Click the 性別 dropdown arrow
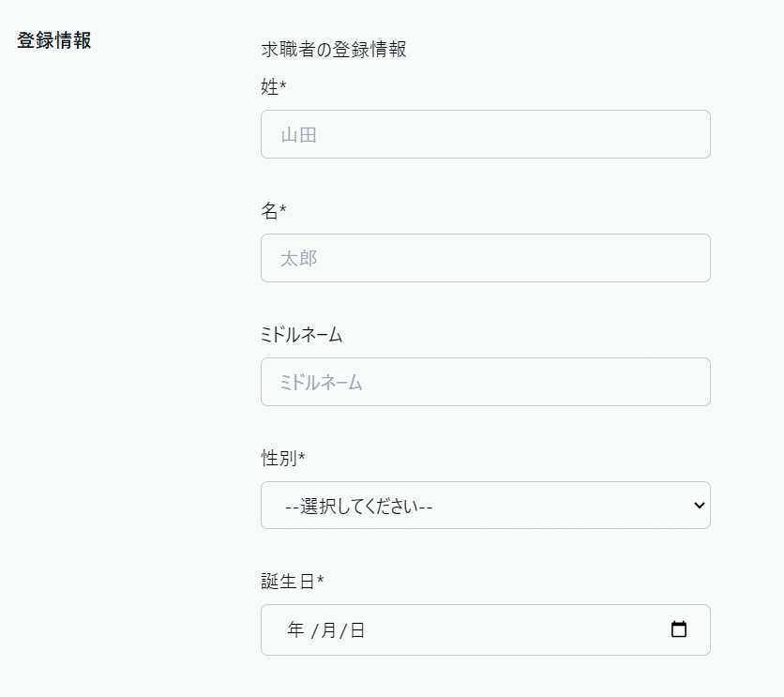 (698, 505)
